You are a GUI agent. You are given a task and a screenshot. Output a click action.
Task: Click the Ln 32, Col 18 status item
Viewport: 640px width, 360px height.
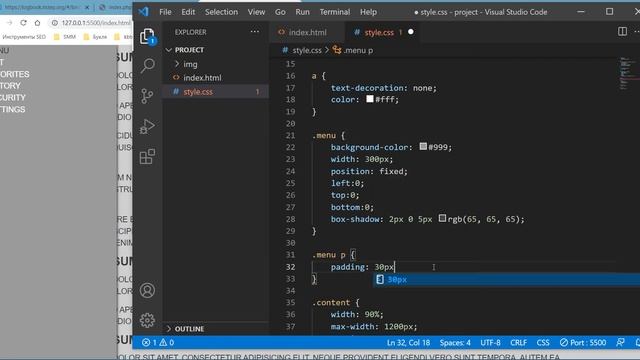(408, 342)
